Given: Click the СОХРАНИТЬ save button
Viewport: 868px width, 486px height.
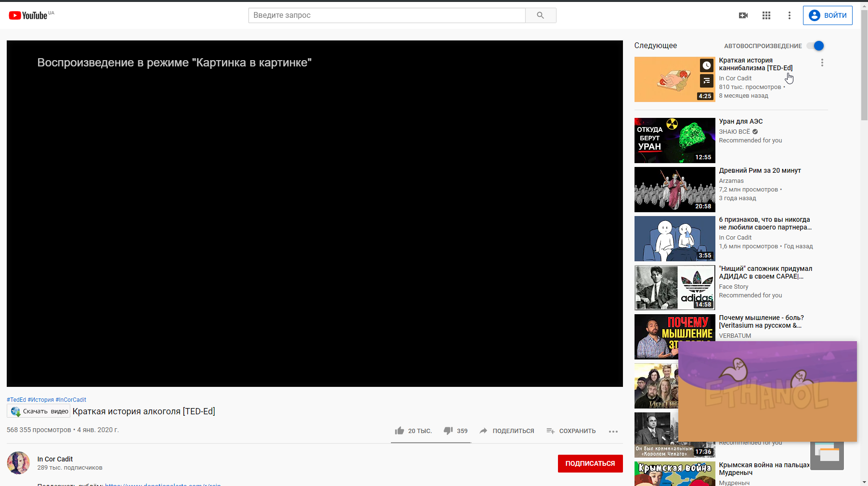Looking at the screenshot, I should (571, 431).
